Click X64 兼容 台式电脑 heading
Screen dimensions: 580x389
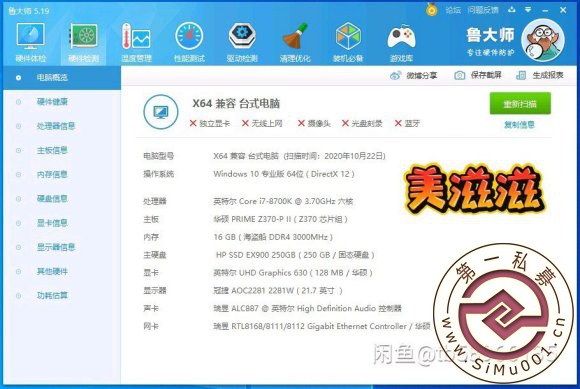point(236,104)
